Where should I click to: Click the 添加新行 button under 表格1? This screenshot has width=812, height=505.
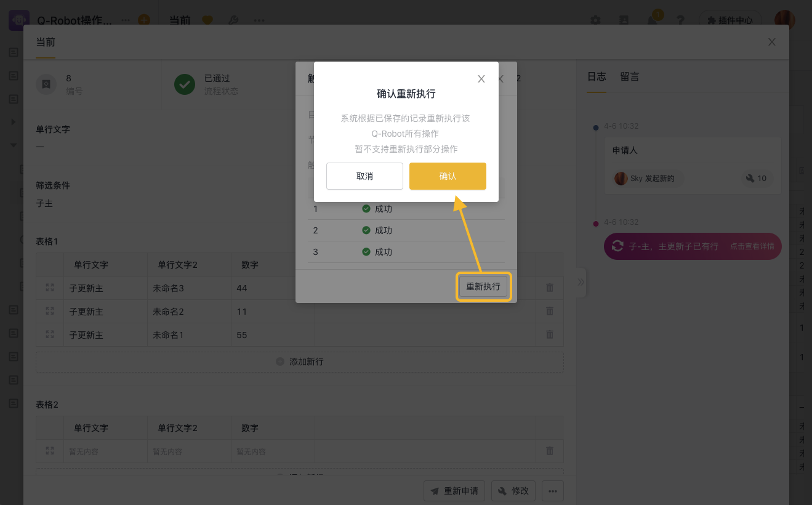(x=300, y=362)
